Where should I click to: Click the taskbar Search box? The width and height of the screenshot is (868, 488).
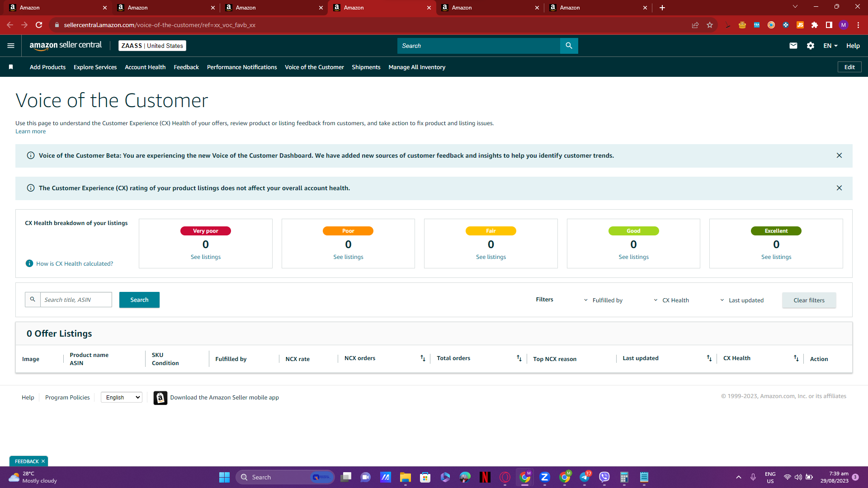[x=285, y=477]
